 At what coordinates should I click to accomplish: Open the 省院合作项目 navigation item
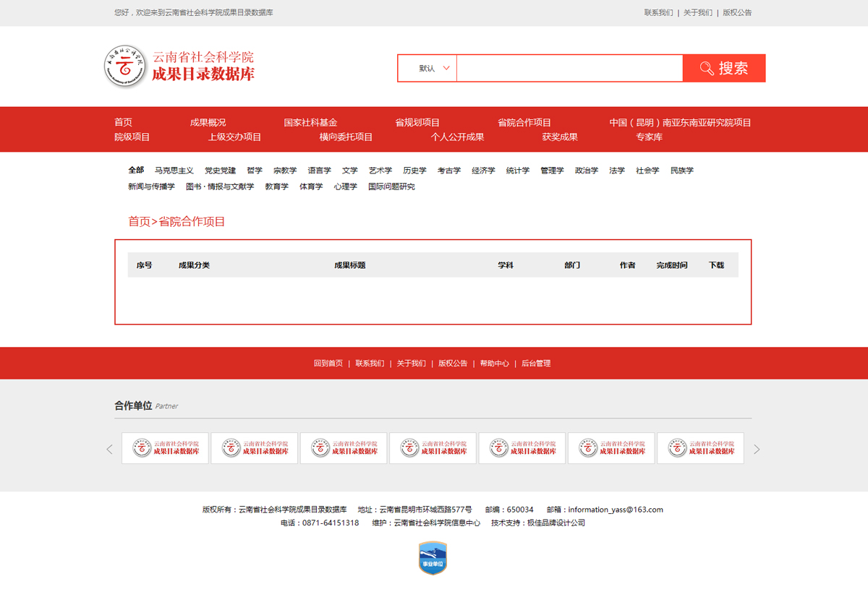pos(524,122)
